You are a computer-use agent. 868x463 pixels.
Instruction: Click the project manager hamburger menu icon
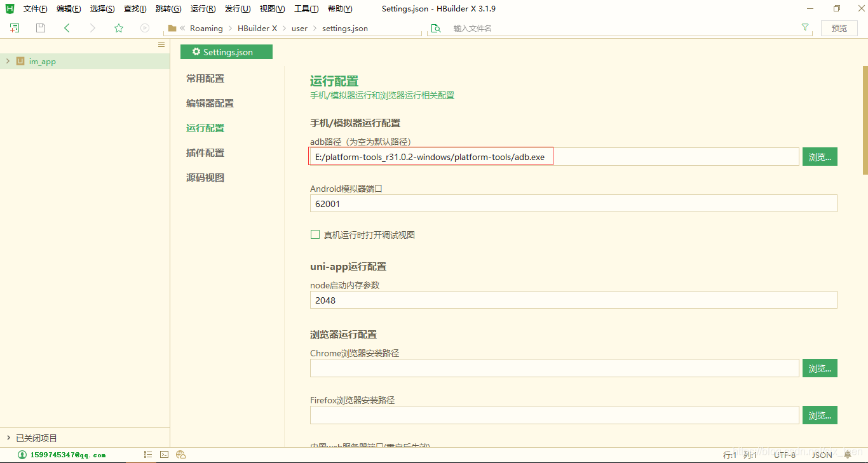click(161, 45)
